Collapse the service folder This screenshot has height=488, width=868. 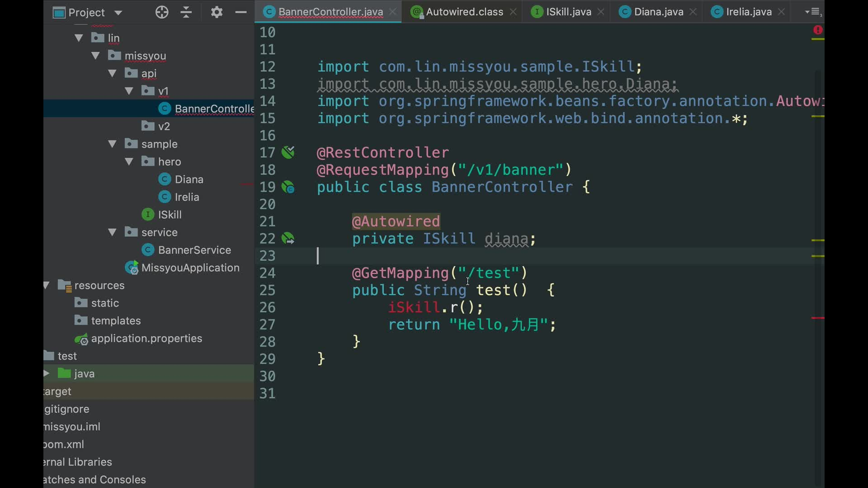coord(113,232)
